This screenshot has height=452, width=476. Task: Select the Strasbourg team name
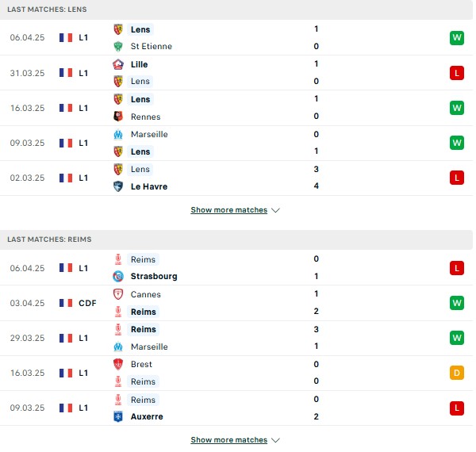click(x=154, y=277)
